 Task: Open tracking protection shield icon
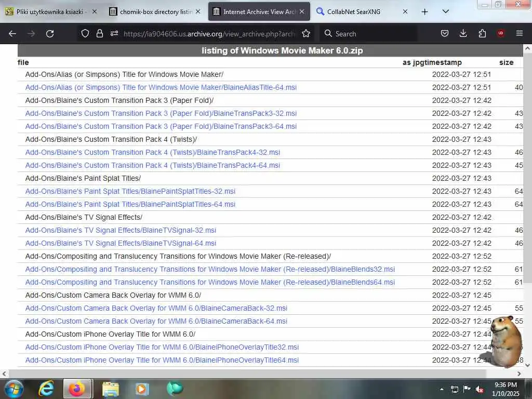click(85, 33)
